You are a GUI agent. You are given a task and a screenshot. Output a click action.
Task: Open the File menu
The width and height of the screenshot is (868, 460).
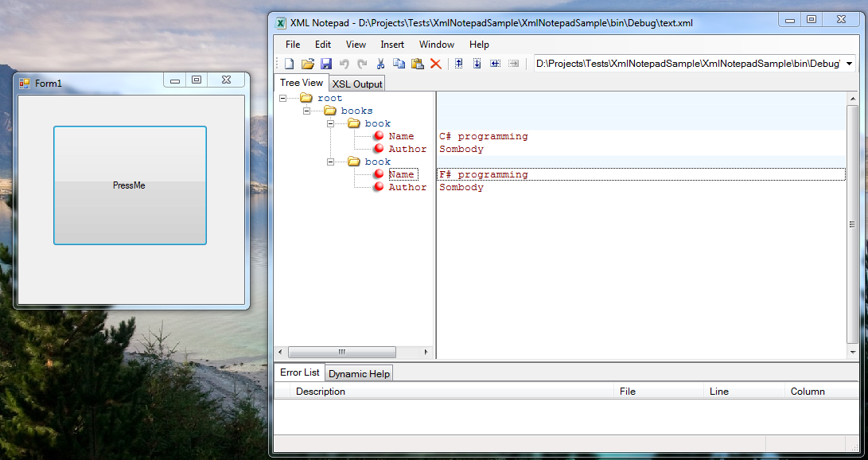[x=293, y=45]
